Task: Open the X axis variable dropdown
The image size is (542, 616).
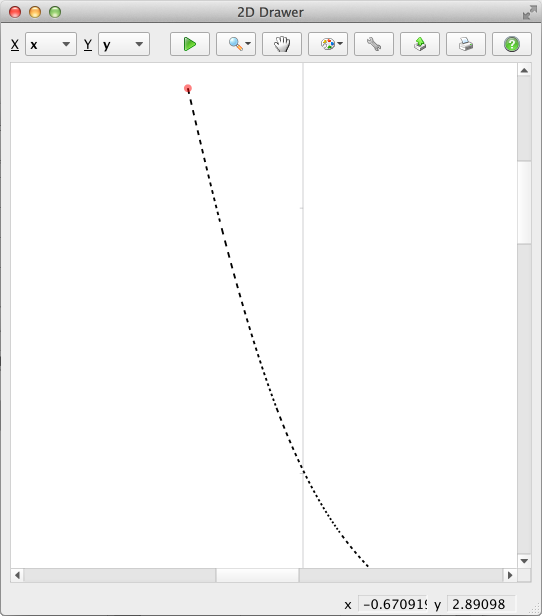Action: click(51, 44)
